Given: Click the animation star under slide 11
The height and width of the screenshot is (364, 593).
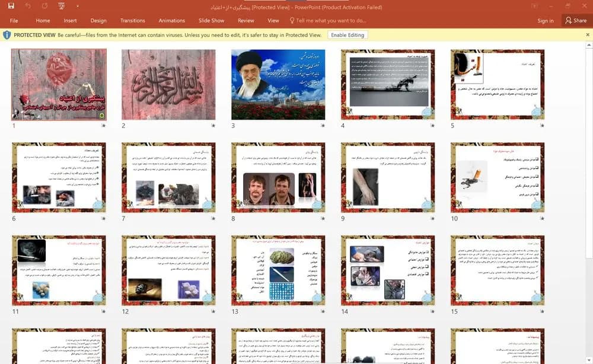Looking at the screenshot, I should pyautogui.click(x=104, y=311).
